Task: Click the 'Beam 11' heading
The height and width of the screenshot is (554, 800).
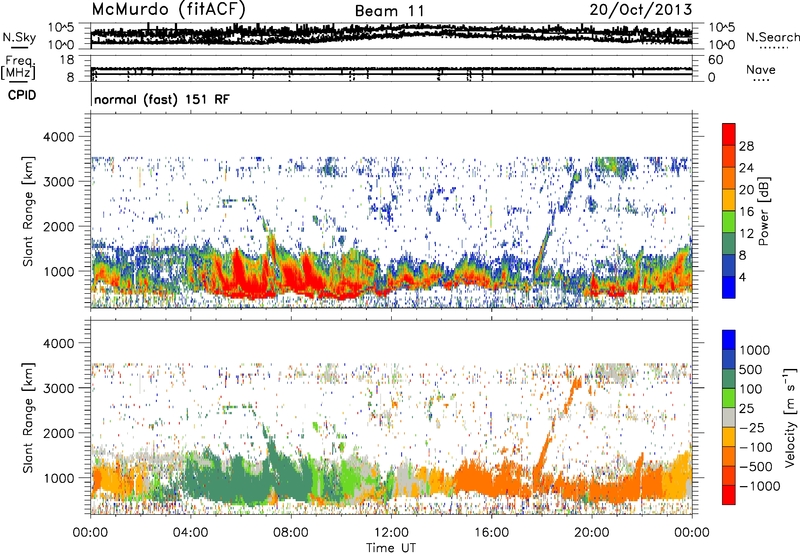Action: click(389, 11)
